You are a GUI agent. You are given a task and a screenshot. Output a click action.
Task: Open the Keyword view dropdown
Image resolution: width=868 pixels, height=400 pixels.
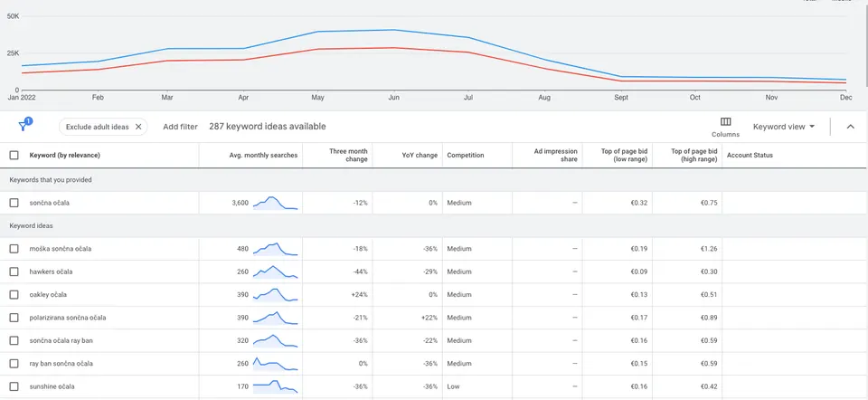pyautogui.click(x=784, y=127)
